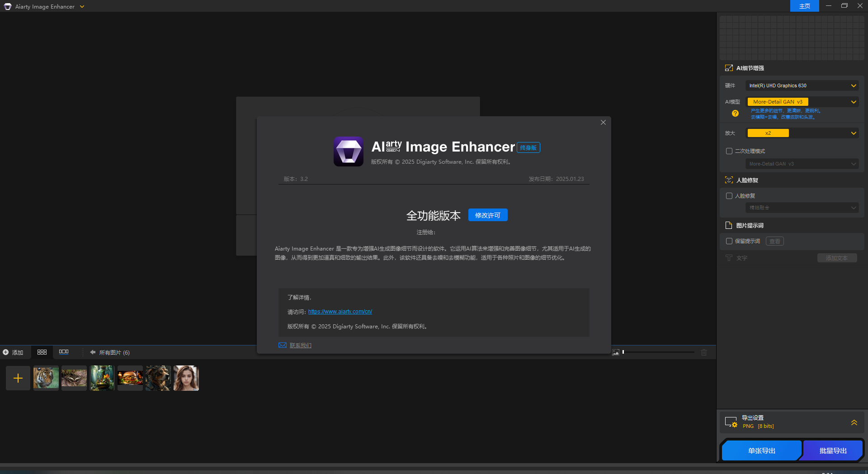Screen dimensions: 868x474
Task: Switch to grid thumbnail view
Action: point(42,352)
